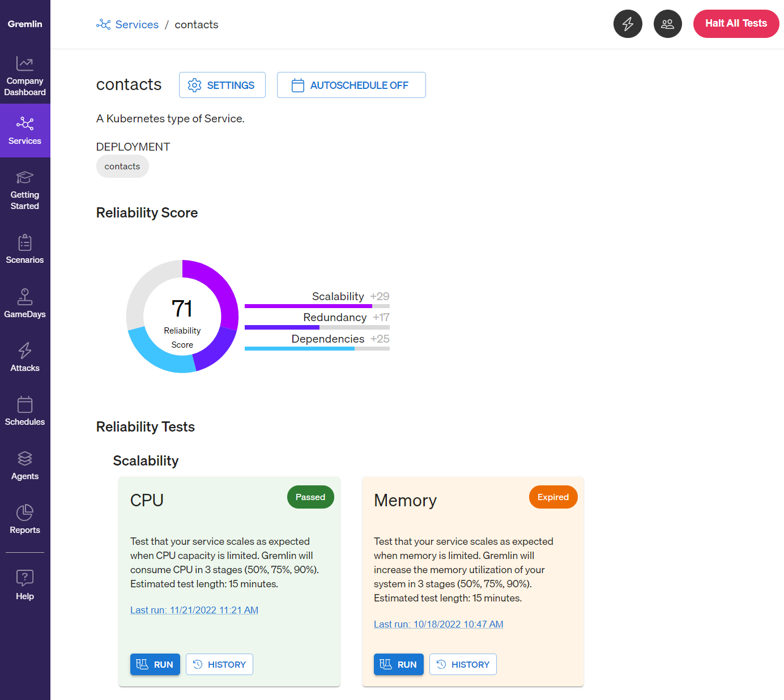
Task: Open GameDays joystick icon
Action: click(25, 297)
